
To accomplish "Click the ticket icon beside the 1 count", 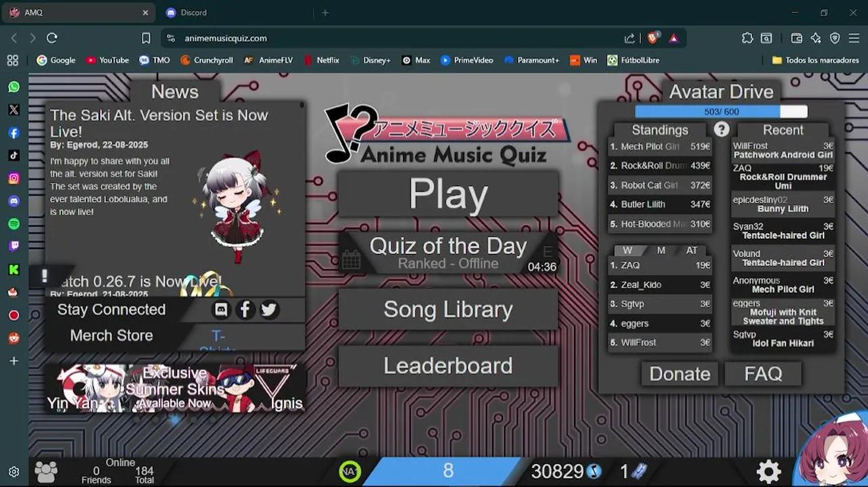I will coord(640,471).
